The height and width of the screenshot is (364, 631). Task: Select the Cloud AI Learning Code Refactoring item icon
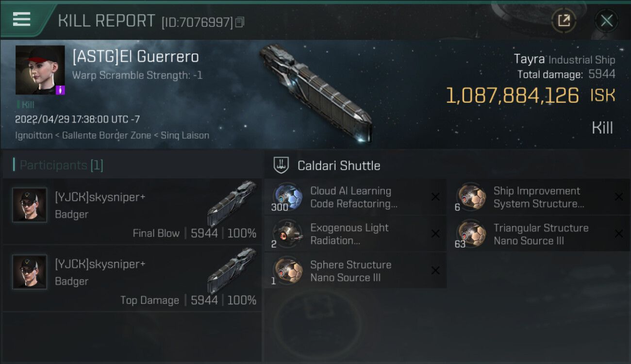(x=287, y=197)
